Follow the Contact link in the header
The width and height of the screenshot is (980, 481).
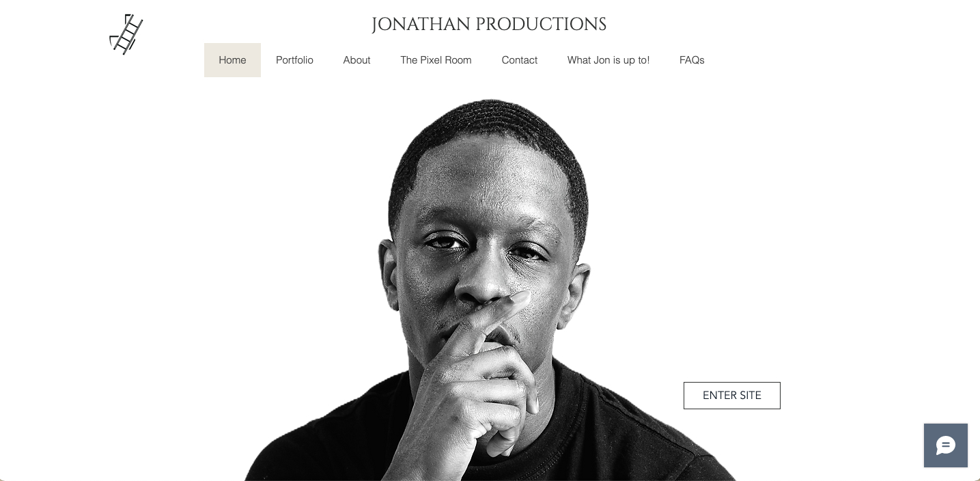(519, 60)
